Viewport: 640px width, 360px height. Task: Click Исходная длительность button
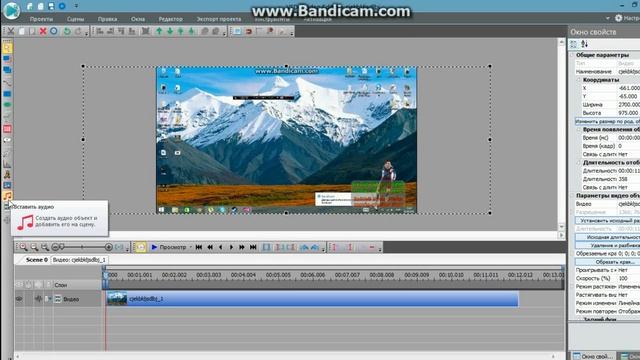click(608, 237)
